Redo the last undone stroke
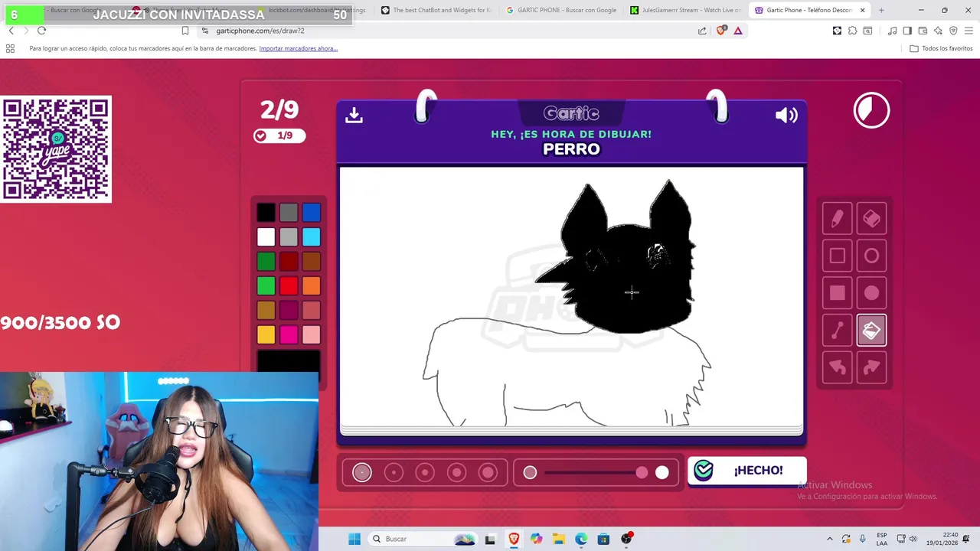Screen dimensions: 980x551 coord(871,367)
